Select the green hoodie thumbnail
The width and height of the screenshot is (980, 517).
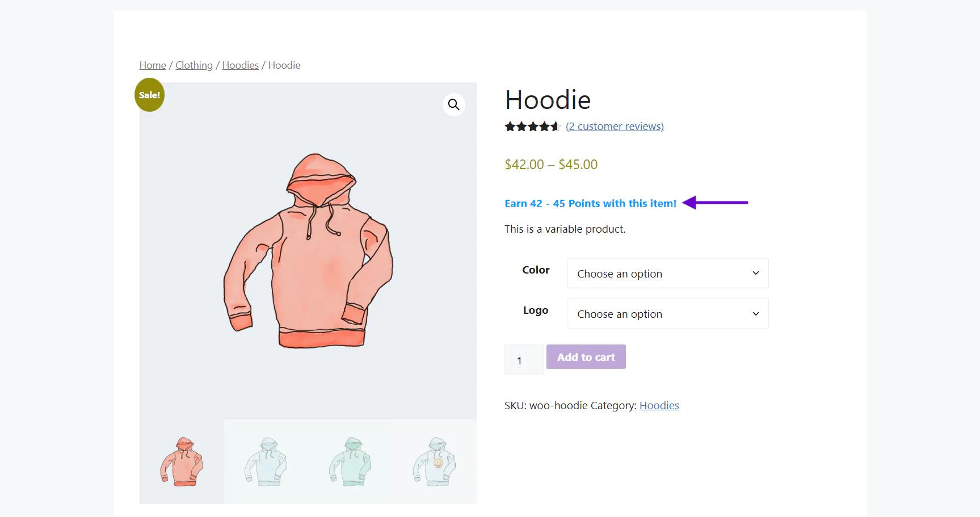click(350, 461)
